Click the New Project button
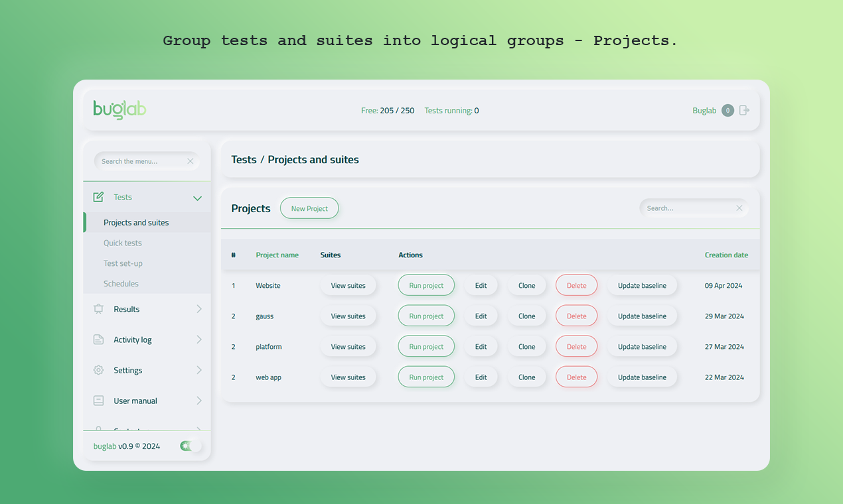 (309, 208)
